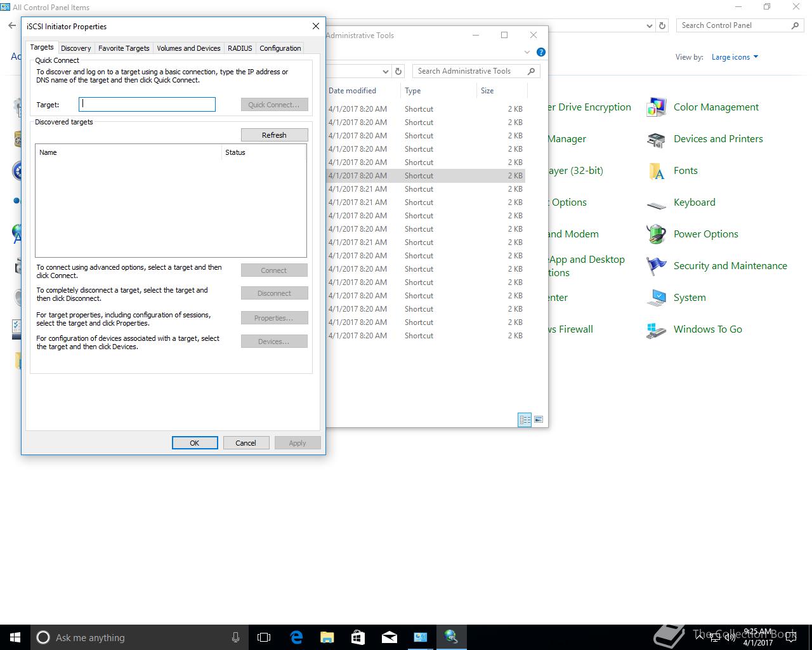
Task: Refresh the Administrative Tools address bar
Action: (398, 71)
